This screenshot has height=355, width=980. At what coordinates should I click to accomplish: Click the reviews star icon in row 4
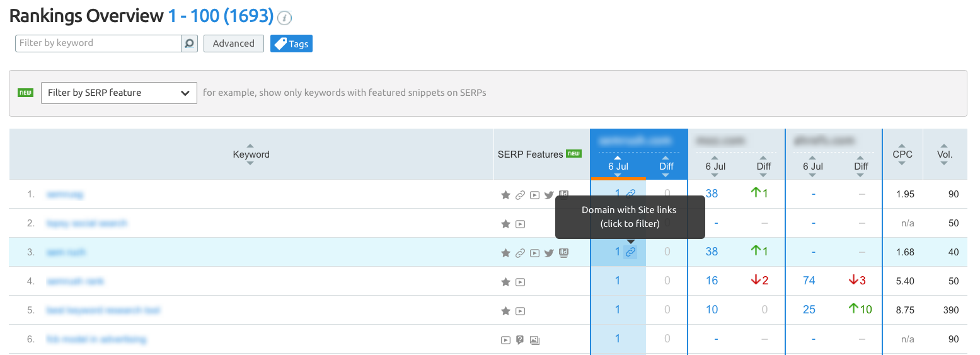(505, 282)
